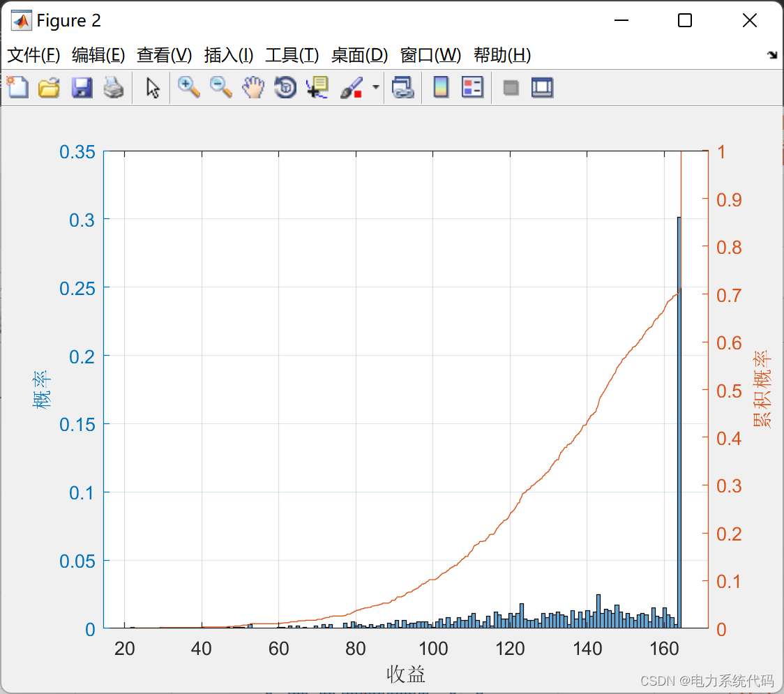Click the tallest histogram bar near 164
This screenshot has width=784, height=694.
[679, 418]
